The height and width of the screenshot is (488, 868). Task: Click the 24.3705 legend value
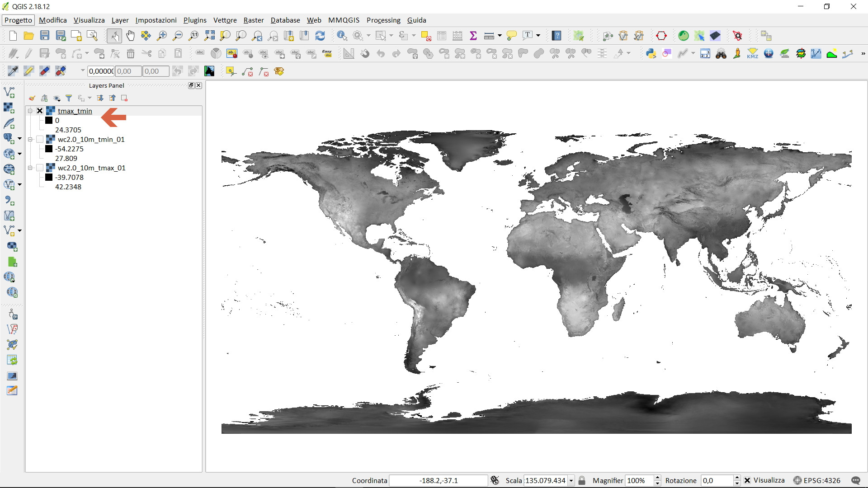(68, 130)
